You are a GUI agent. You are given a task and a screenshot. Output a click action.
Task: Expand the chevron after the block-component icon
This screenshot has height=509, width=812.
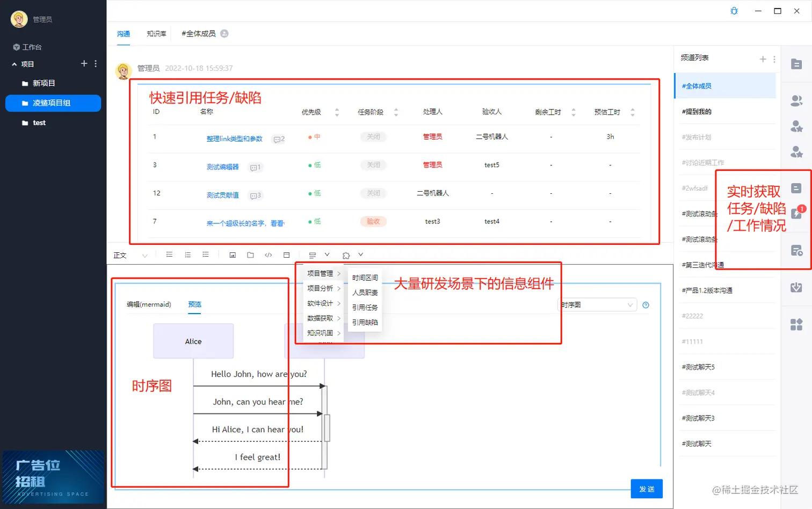pyautogui.click(x=327, y=255)
